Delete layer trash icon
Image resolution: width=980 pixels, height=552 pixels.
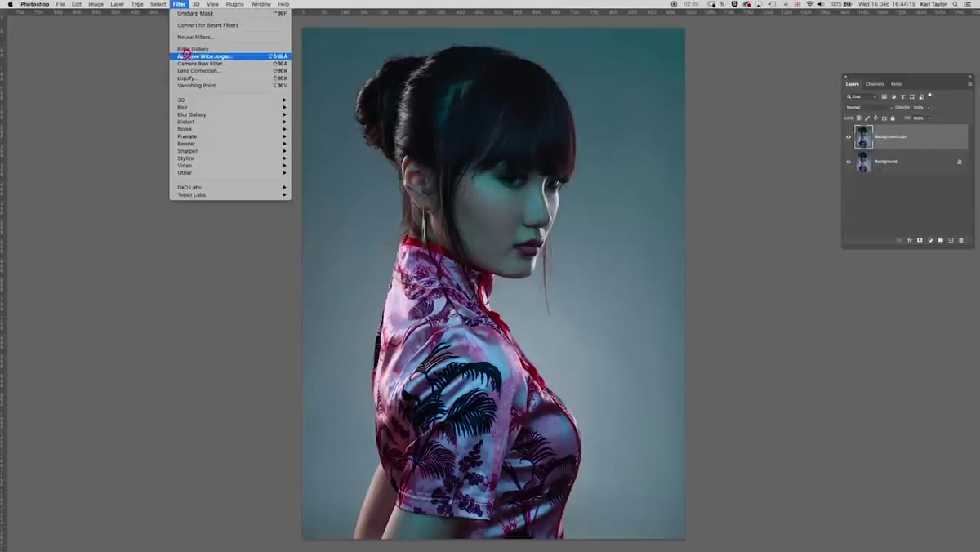961,240
